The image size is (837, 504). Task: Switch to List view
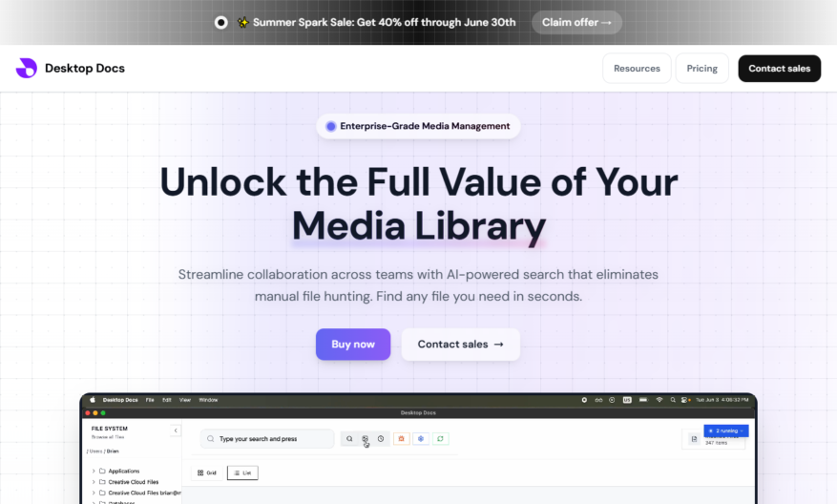point(242,473)
